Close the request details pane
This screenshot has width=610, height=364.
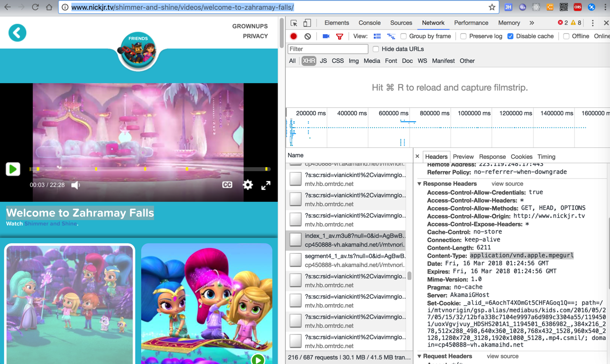(417, 156)
